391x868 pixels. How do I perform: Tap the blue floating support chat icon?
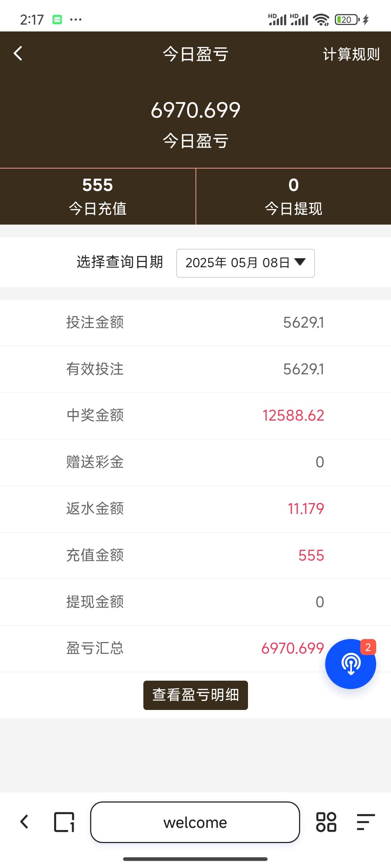(350, 664)
